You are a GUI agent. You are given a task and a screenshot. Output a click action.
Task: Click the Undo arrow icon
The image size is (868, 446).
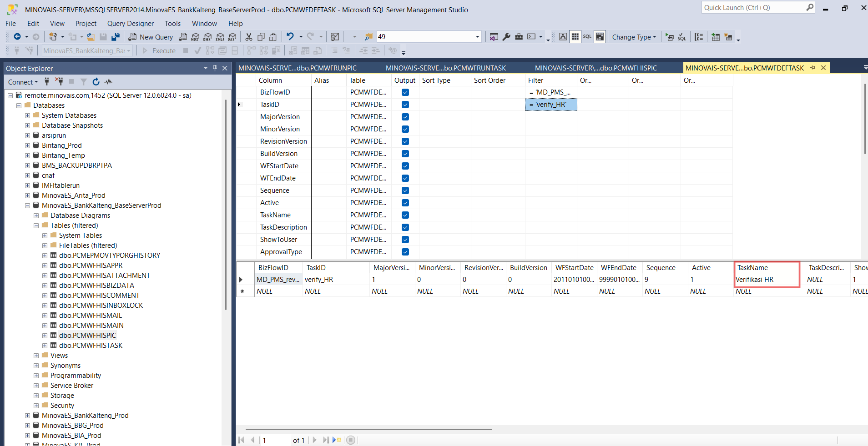point(290,37)
